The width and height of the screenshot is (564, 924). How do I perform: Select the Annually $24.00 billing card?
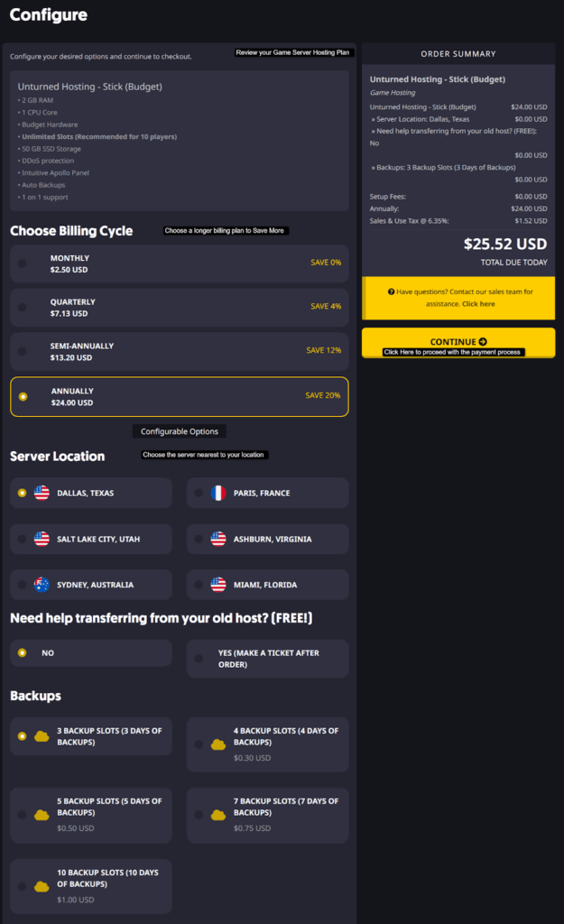coord(179,397)
